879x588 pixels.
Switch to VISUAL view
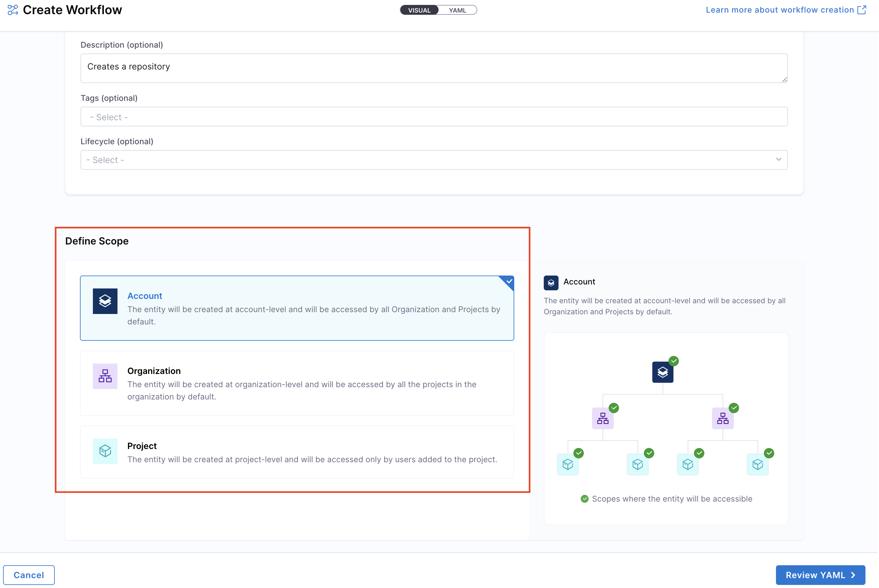419,10
